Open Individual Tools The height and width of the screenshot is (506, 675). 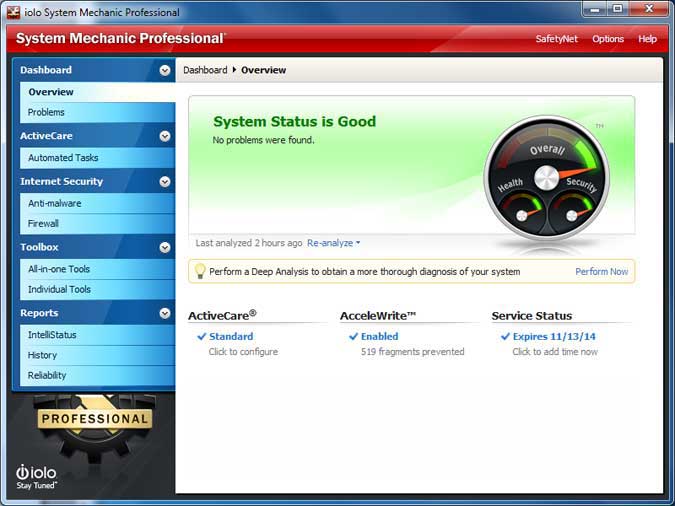click(x=97, y=289)
